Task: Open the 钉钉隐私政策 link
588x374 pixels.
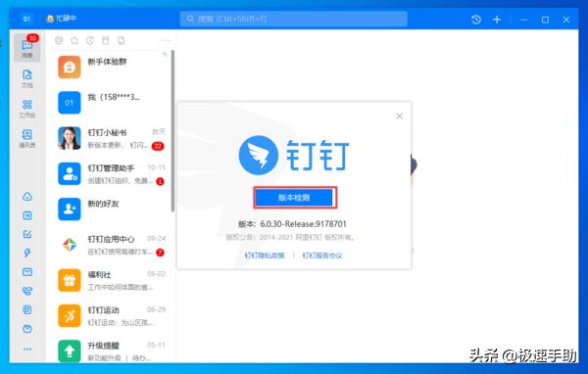Action: coord(265,256)
